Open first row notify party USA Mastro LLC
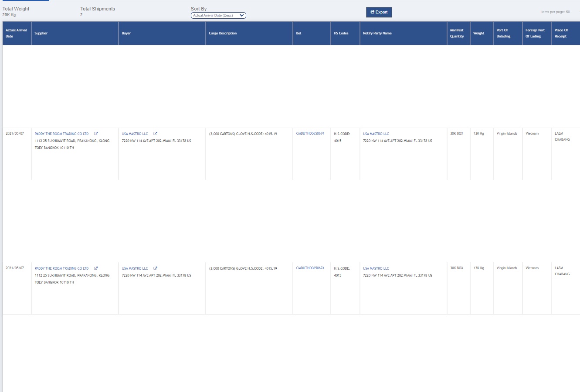580x392 pixels. click(376, 134)
